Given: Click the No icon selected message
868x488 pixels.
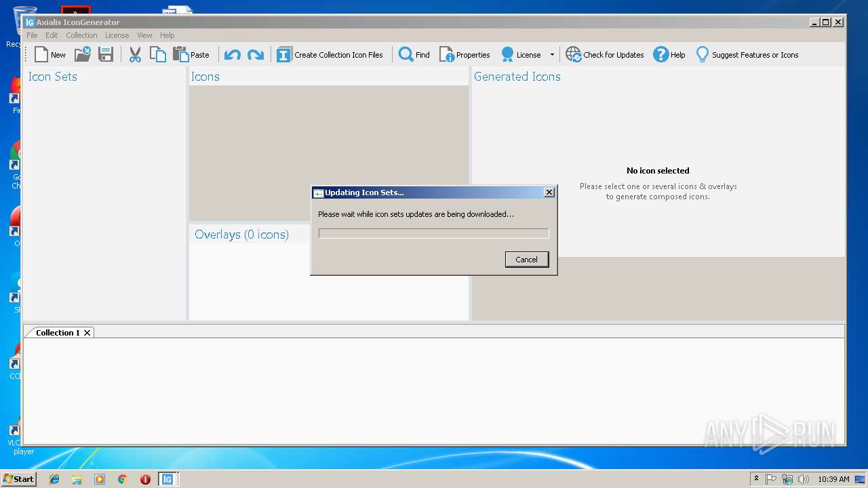Looking at the screenshot, I should (x=658, y=171).
